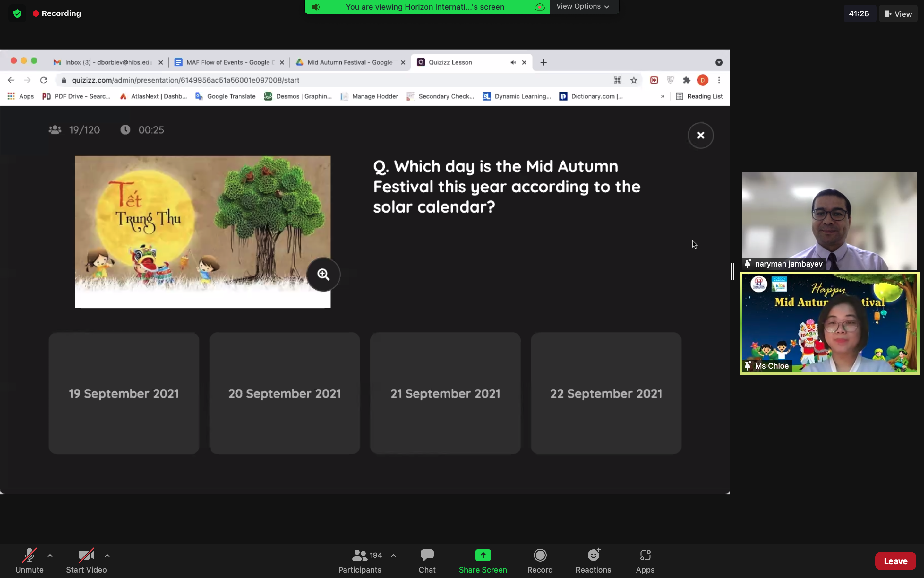Click the QR code icon in address bar
Screen dimensions: 924x578
pos(617,80)
